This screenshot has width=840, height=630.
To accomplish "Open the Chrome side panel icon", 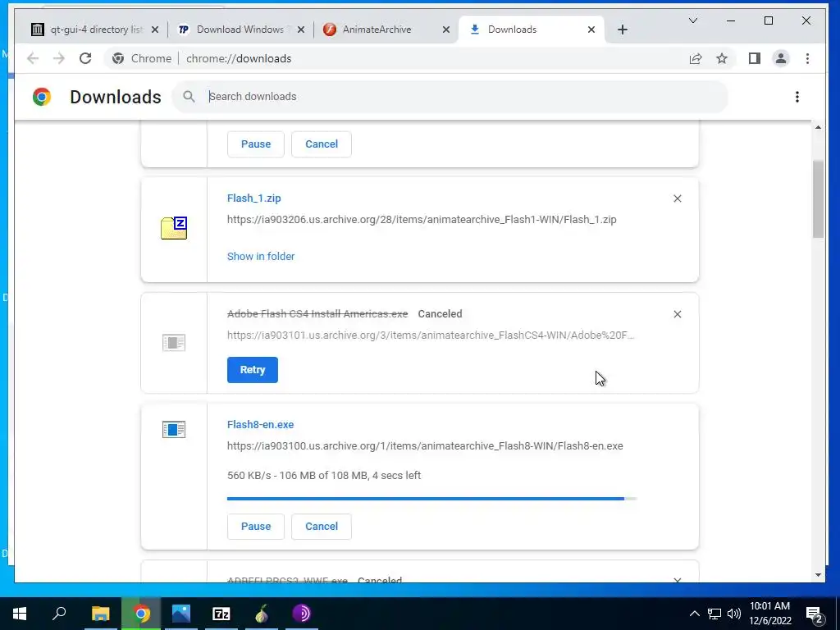I will click(x=755, y=58).
